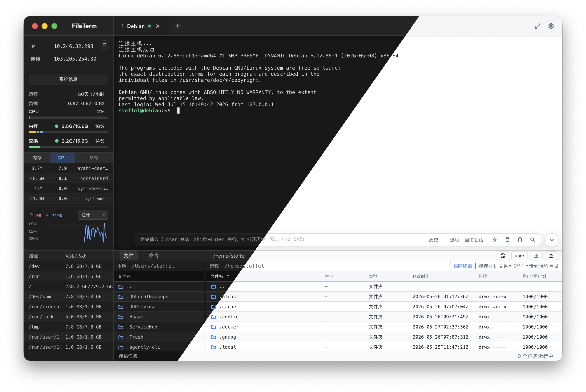The image size is (586, 392).
Task: Select the containerd process row
Action: tap(69, 179)
